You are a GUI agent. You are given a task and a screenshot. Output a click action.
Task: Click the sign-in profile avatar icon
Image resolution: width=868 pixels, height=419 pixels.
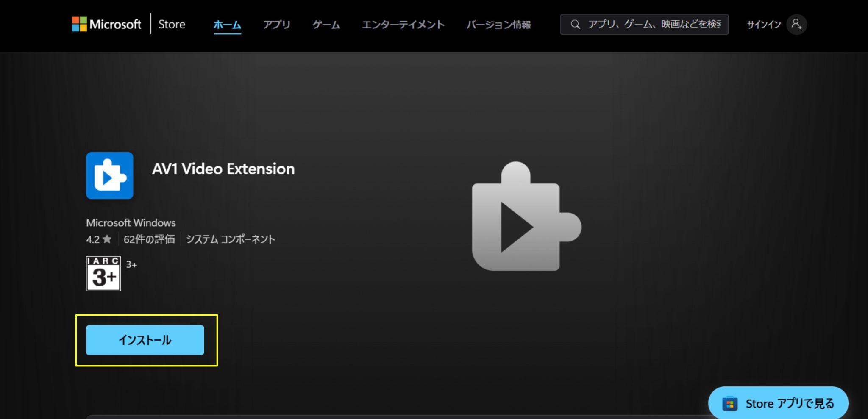(x=796, y=24)
